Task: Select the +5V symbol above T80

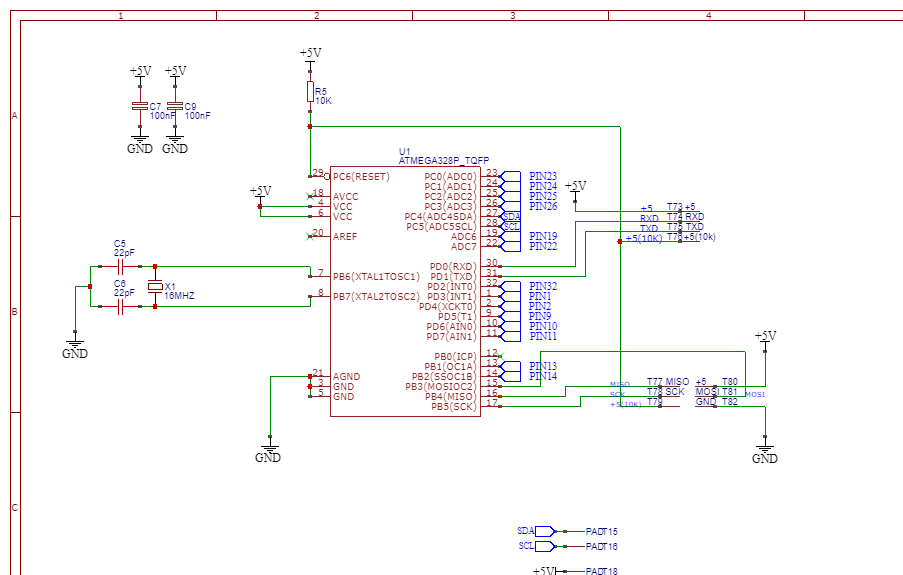Action: pos(765,339)
